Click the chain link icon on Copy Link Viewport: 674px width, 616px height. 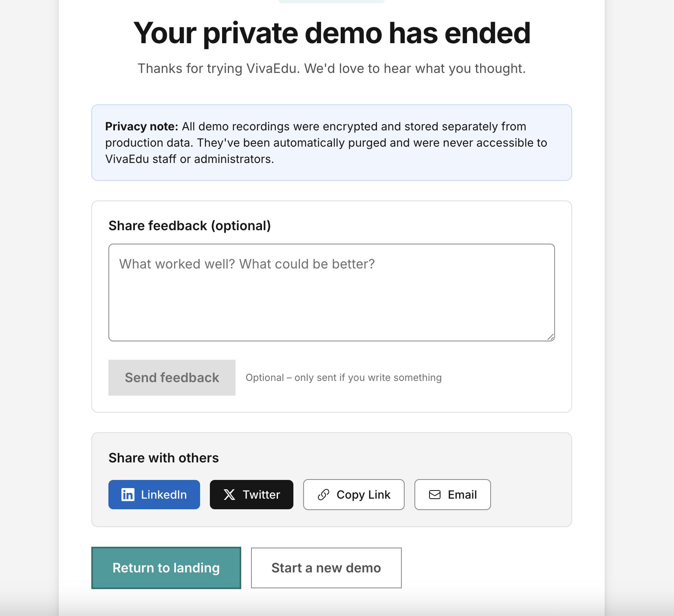click(x=323, y=495)
